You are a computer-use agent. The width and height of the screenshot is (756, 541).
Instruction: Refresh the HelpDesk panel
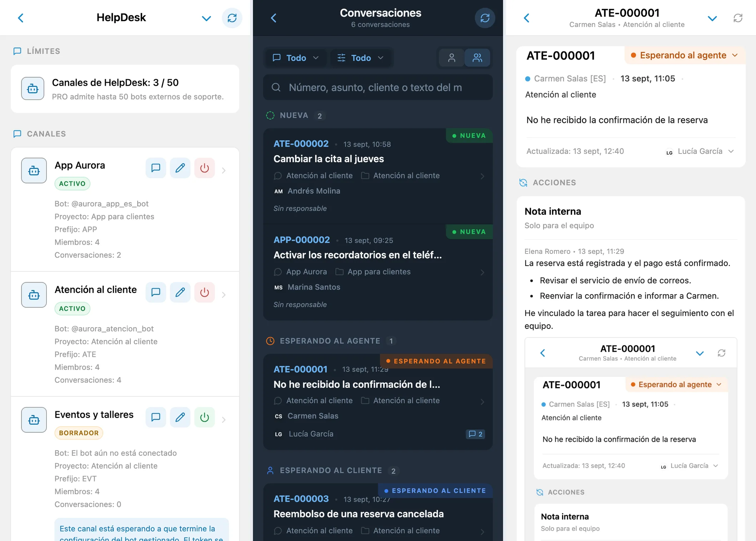click(232, 18)
